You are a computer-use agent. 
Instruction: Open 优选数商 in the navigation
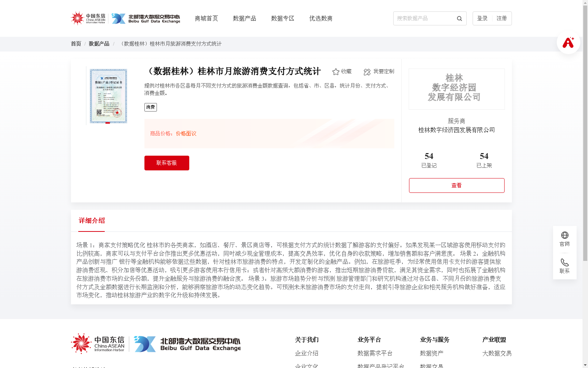(x=321, y=18)
